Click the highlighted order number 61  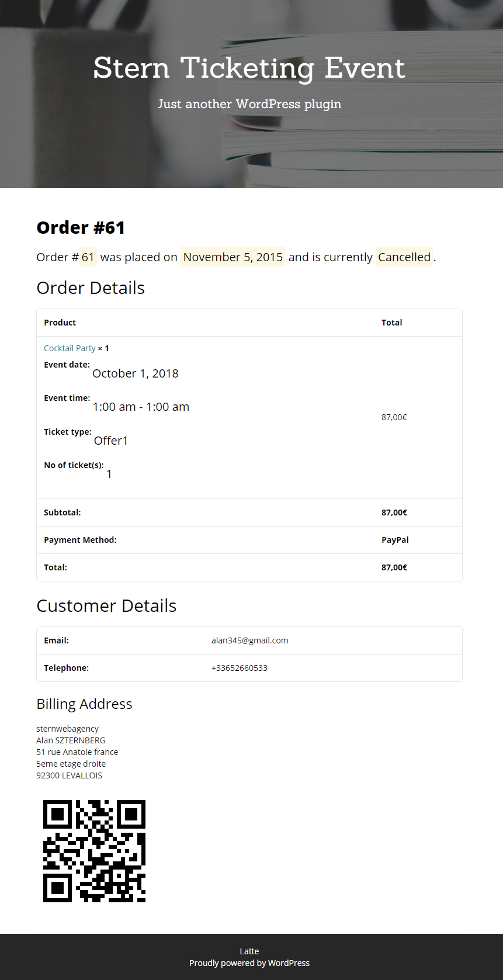[88, 257]
